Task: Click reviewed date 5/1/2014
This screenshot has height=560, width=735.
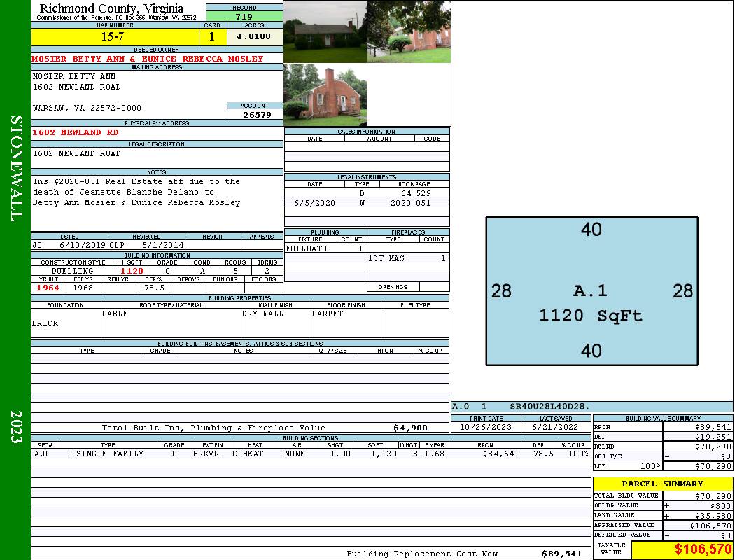Action: pos(163,244)
